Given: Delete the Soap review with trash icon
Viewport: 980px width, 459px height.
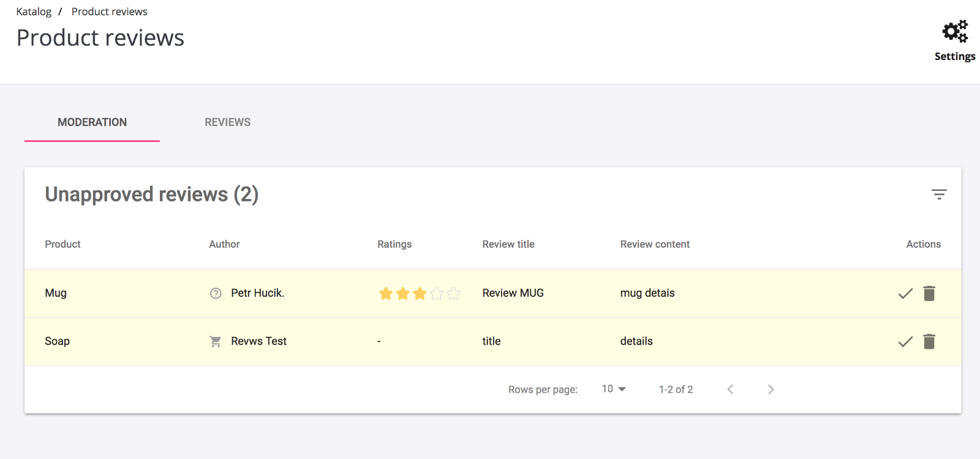Looking at the screenshot, I should click(x=929, y=341).
